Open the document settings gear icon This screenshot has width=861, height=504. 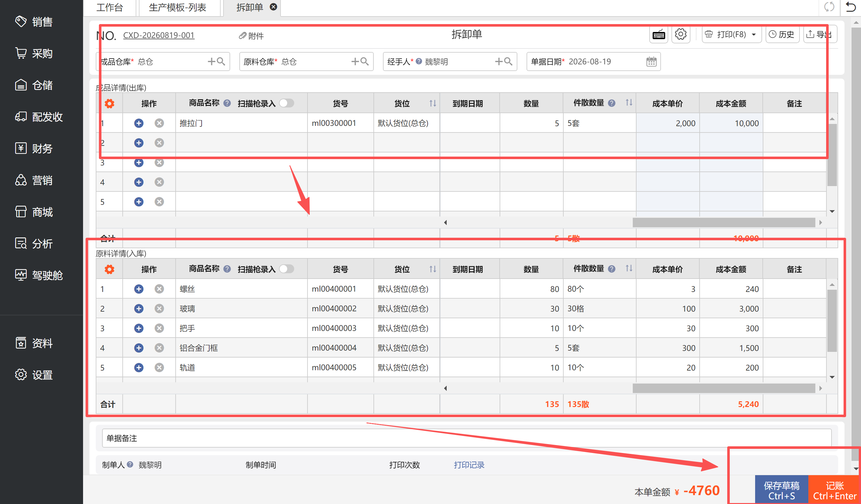[681, 35]
